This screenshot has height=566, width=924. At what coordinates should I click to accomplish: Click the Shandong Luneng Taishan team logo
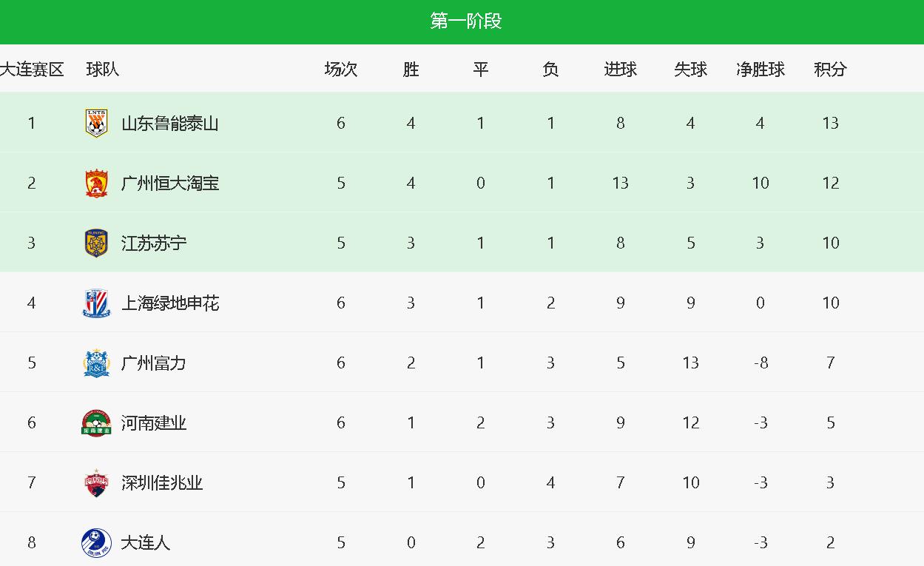[x=96, y=123]
